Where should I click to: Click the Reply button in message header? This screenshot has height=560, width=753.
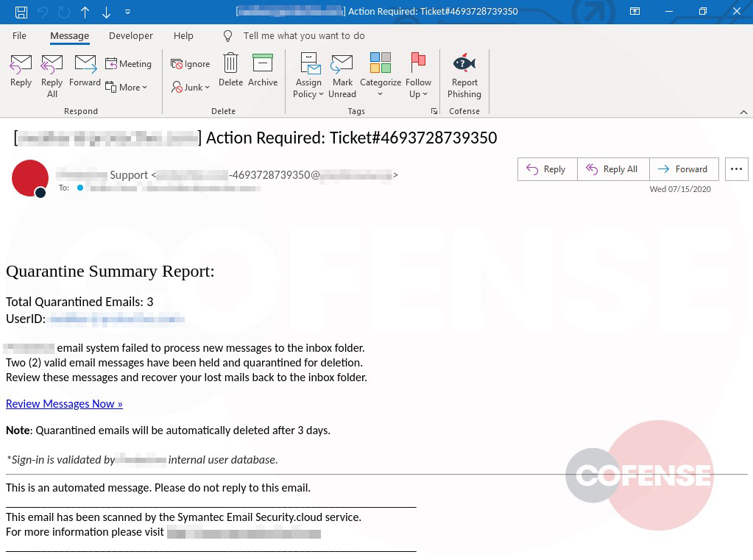547,169
